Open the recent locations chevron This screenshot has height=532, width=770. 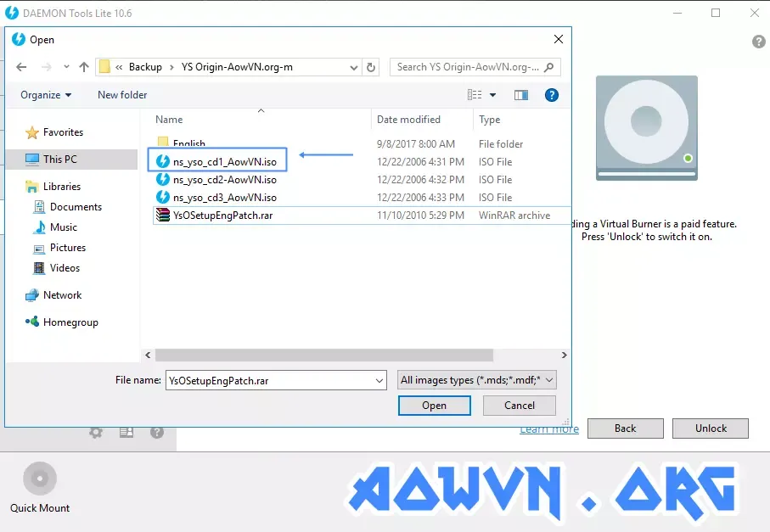[x=66, y=67]
